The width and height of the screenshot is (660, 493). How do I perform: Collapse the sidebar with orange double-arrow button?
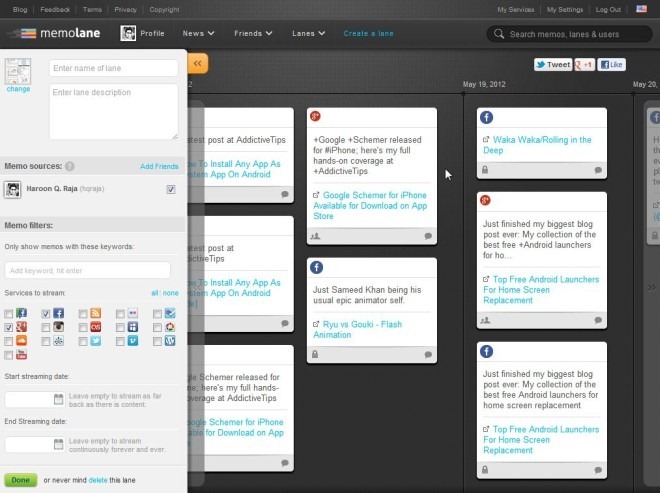tap(197, 64)
